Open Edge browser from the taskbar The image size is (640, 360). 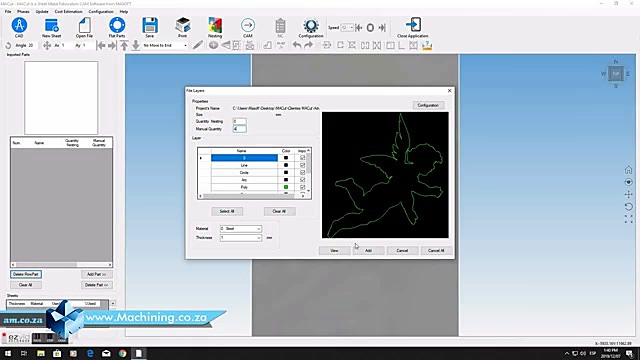click(x=90, y=353)
